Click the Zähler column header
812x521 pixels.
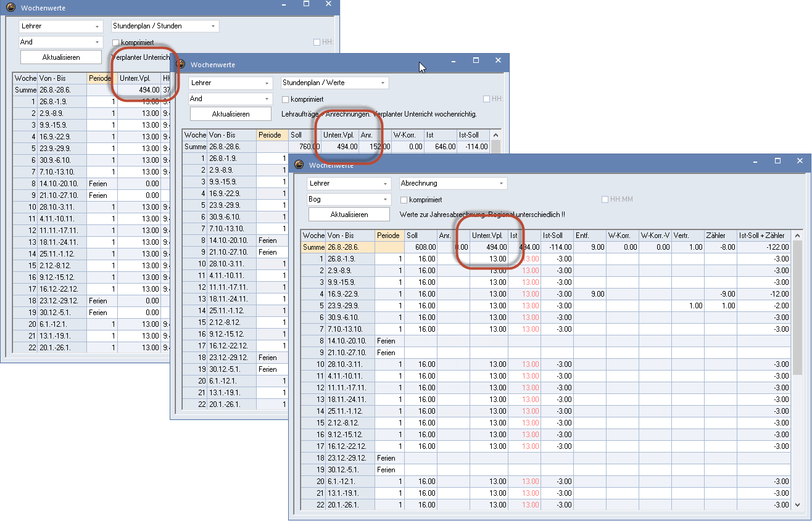(721, 236)
